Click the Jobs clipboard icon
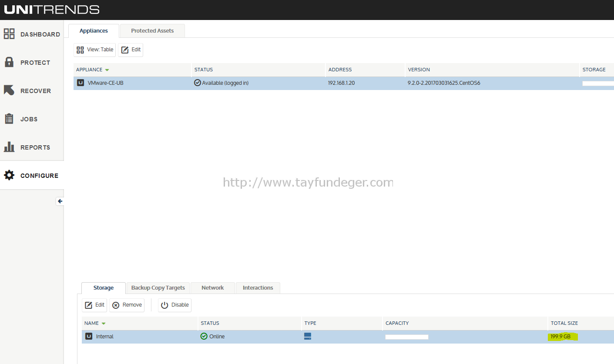 [x=9, y=119]
